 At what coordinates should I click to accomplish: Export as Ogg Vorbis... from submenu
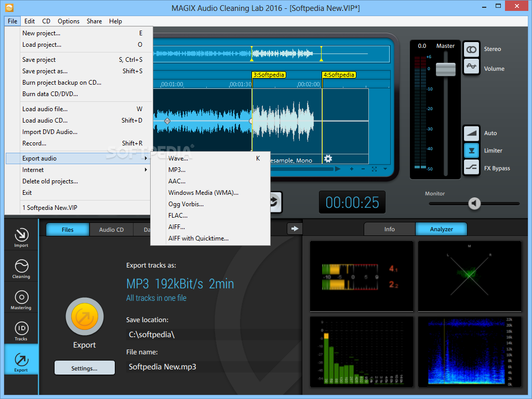(210, 204)
